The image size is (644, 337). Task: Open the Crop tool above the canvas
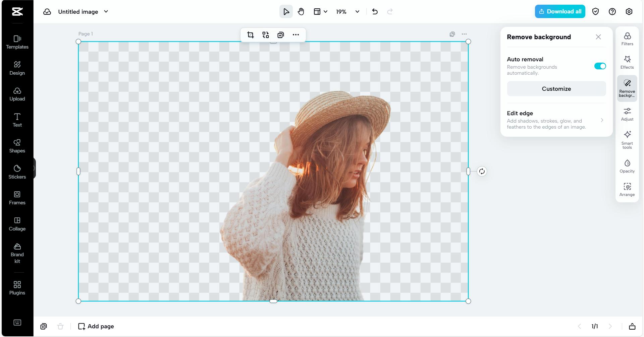click(251, 35)
